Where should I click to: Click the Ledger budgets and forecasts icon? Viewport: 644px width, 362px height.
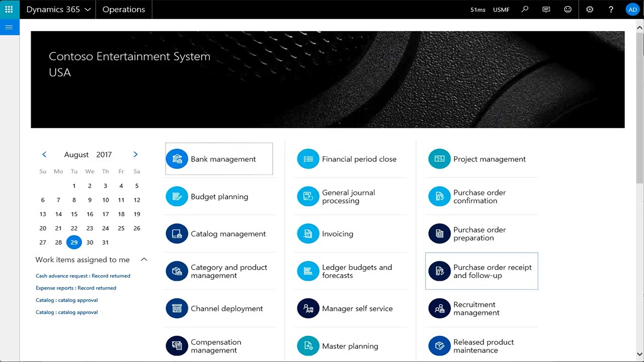click(308, 271)
